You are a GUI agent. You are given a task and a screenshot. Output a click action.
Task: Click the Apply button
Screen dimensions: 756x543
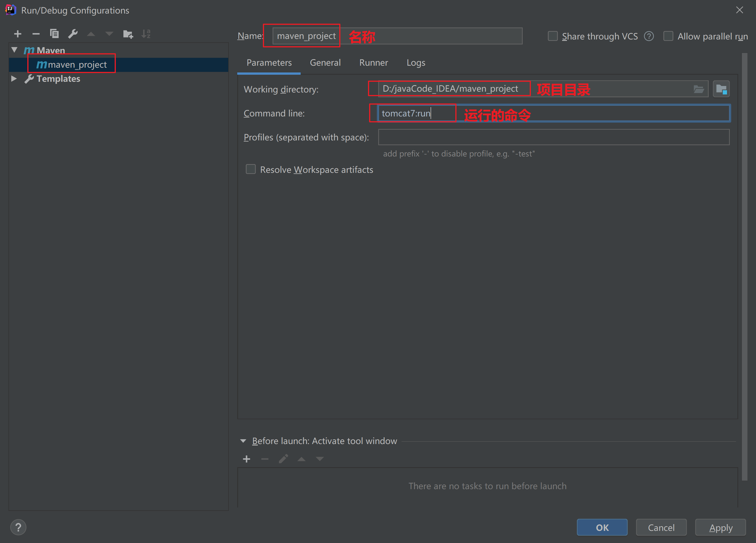(721, 527)
